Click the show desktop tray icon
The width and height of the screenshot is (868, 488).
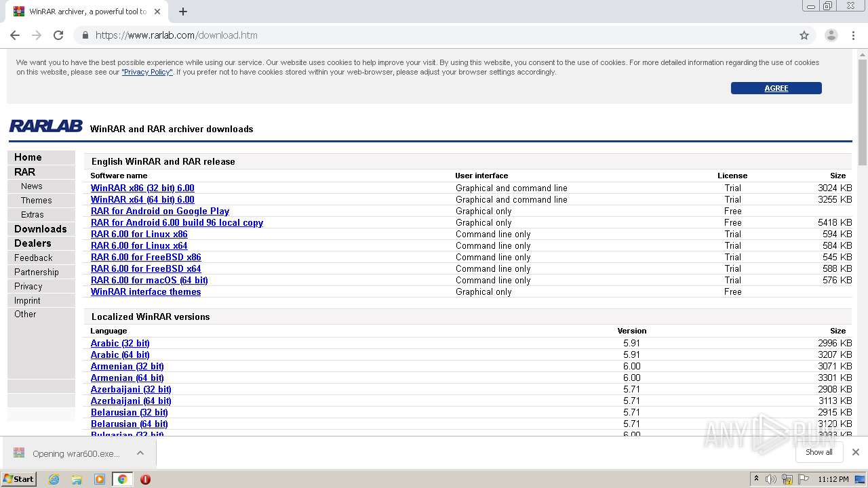coord(861,479)
